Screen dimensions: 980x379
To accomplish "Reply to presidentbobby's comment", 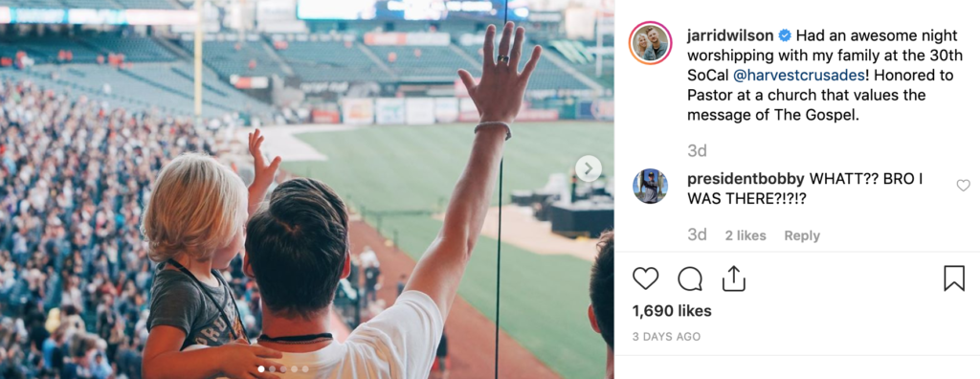I will (802, 235).
